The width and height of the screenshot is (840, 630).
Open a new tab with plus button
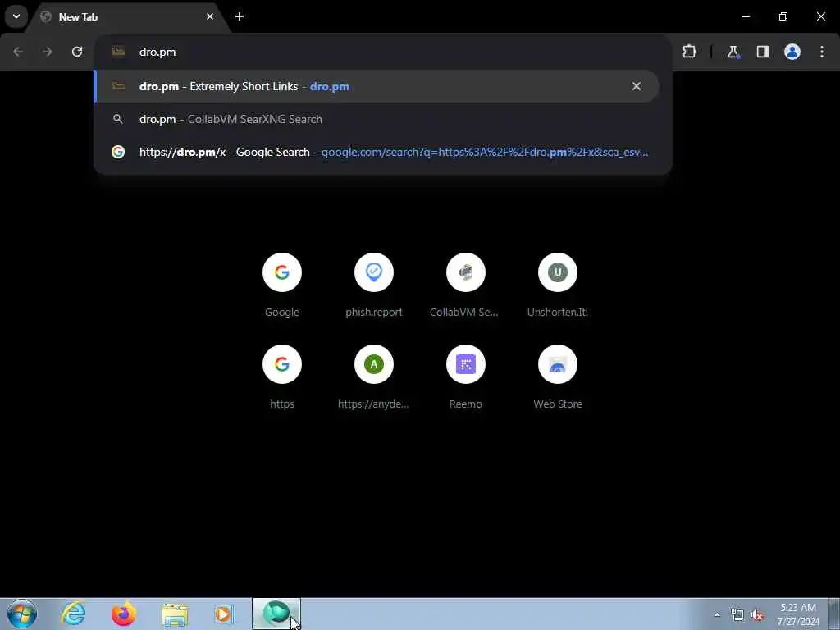click(x=240, y=16)
